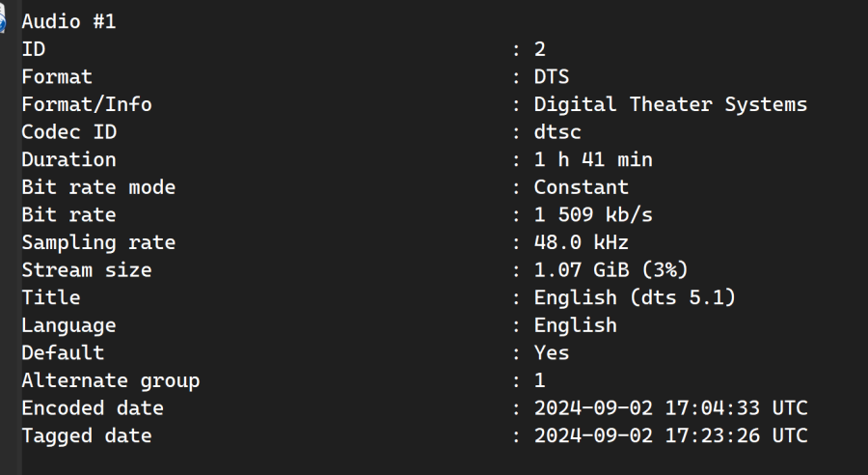The height and width of the screenshot is (475, 868).
Task: Click the Alternate group value "1"
Action: [x=540, y=380]
